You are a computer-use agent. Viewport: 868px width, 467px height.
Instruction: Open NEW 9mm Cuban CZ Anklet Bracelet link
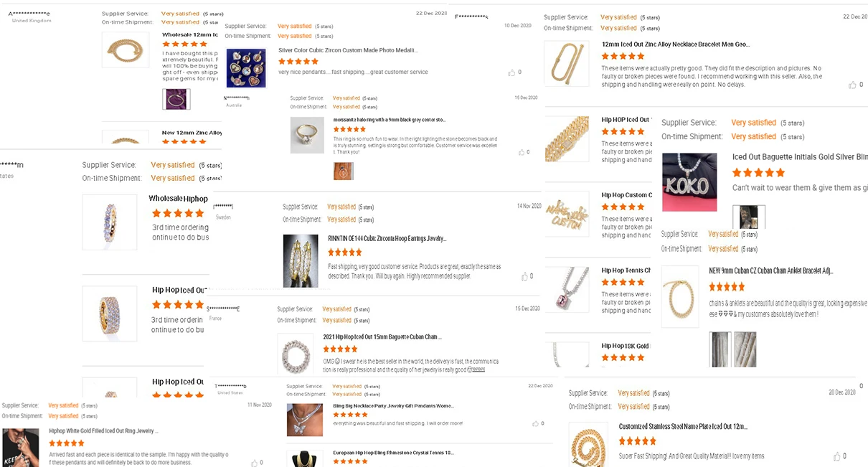[x=770, y=270]
